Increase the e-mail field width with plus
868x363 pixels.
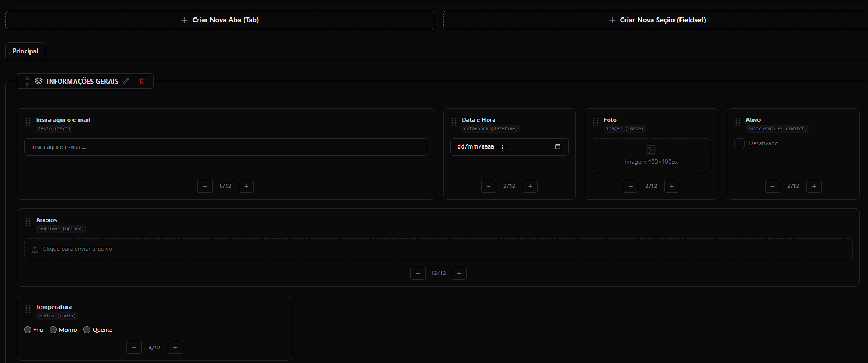point(246,186)
